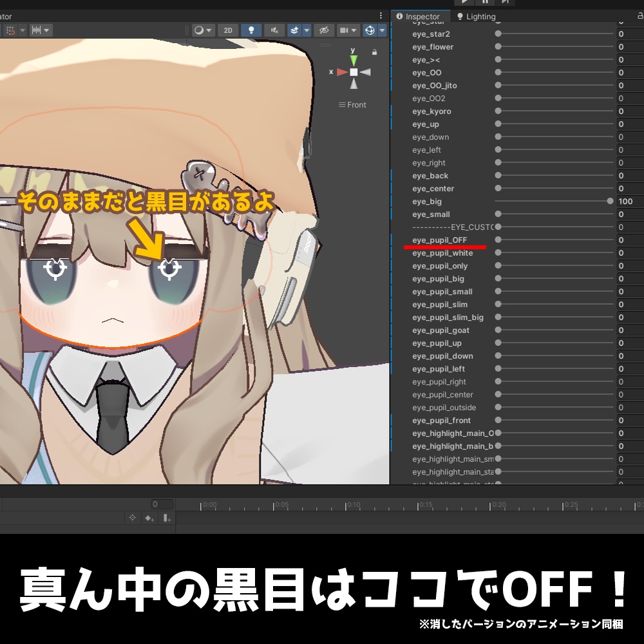Enable keyframe snapping magnet icon in Animation window
644x644 pixels.
(x=133, y=518)
